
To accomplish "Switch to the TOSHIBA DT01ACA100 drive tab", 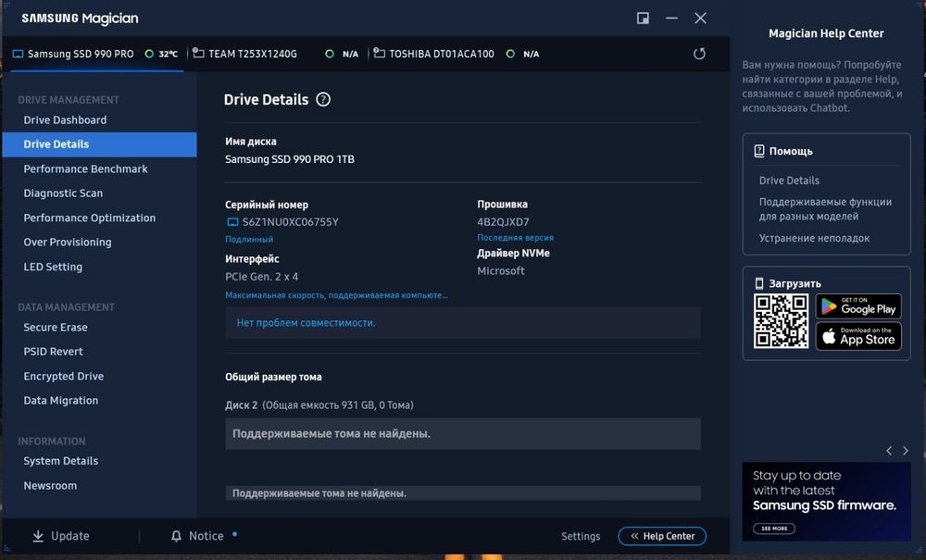I will pos(441,54).
